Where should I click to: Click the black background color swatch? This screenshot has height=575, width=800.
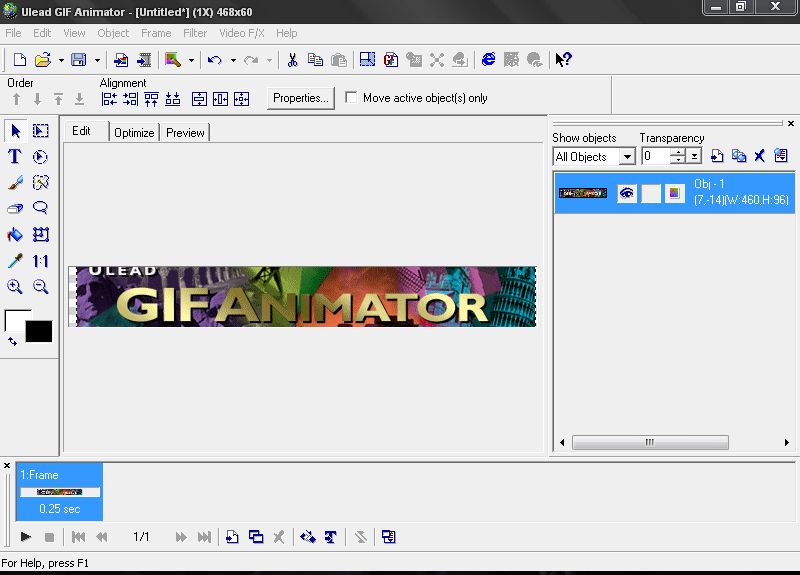pyautogui.click(x=39, y=332)
